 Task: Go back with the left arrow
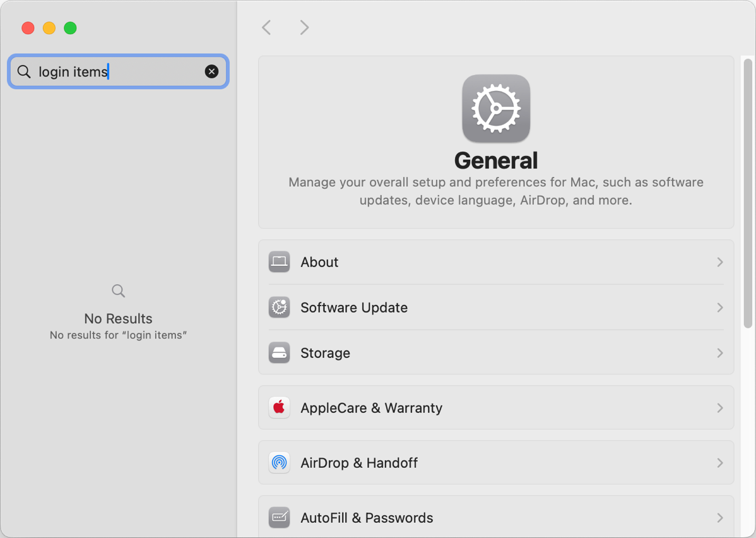[267, 27]
